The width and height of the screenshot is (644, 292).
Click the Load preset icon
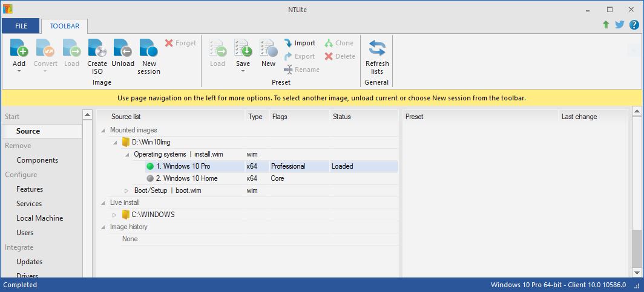click(218, 48)
